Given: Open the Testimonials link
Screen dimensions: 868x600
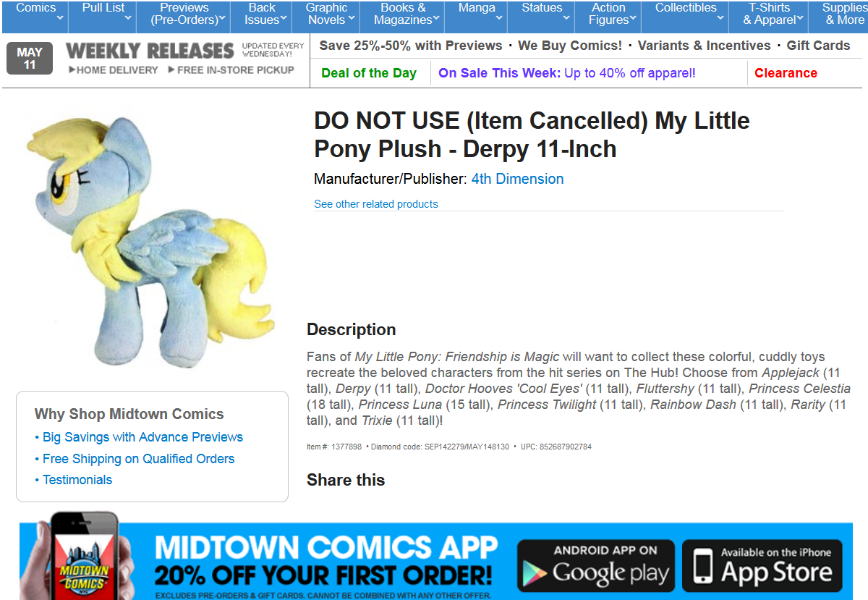Looking at the screenshot, I should point(74,480).
